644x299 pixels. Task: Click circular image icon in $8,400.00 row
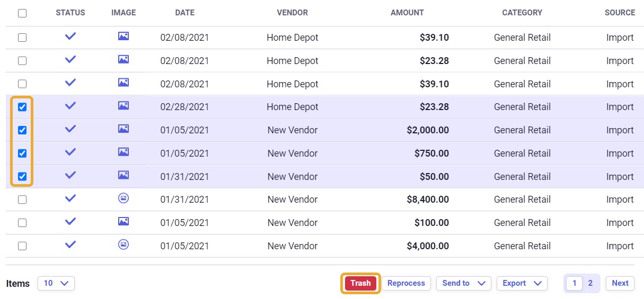coord(123,198)
